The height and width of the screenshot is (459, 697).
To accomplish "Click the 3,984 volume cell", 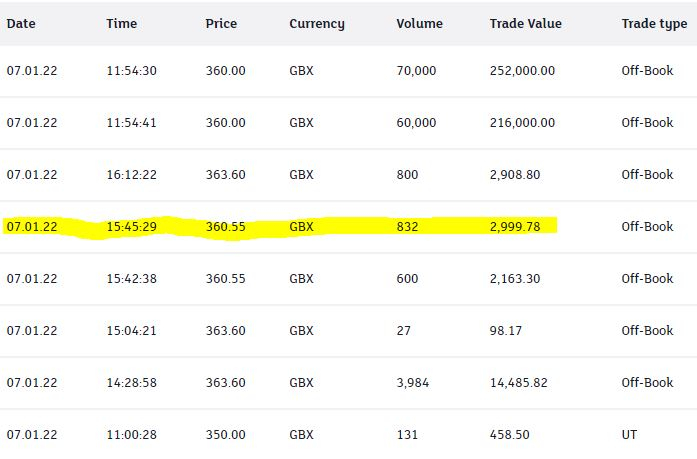I will pos(412,383).
